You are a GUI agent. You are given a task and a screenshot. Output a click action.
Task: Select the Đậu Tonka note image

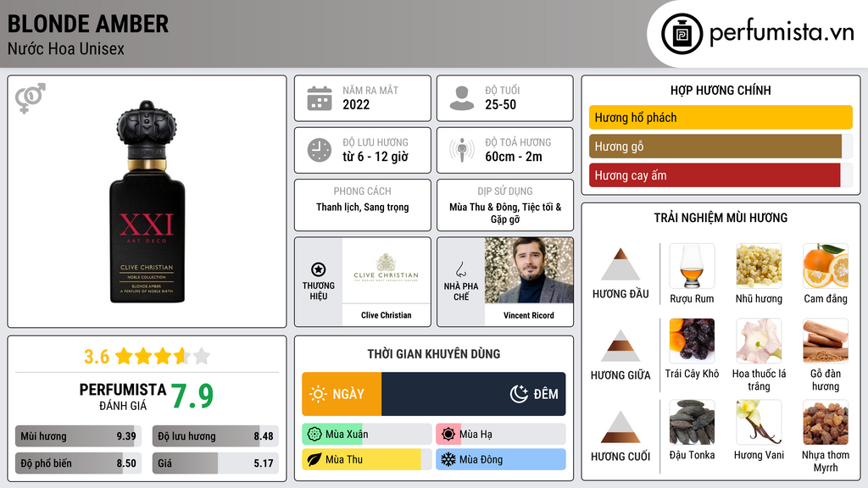(x=692, y=422)
